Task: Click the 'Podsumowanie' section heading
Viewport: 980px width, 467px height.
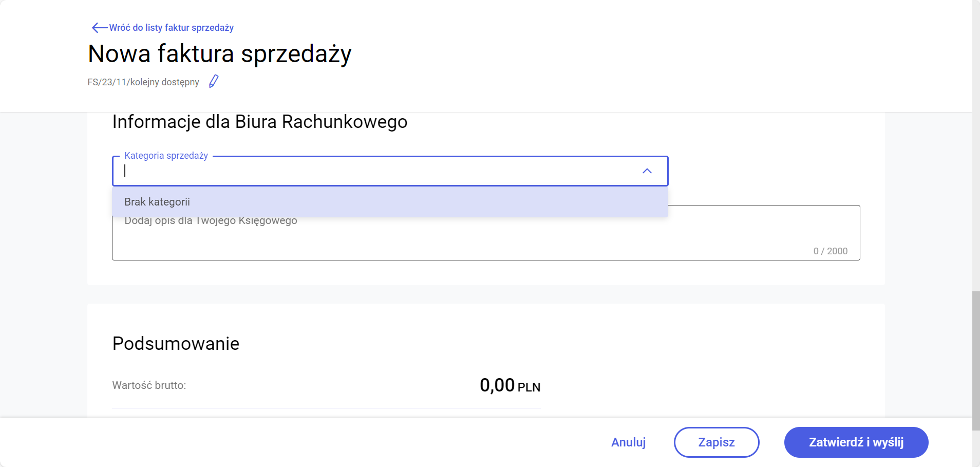Action: click(176, 344)
